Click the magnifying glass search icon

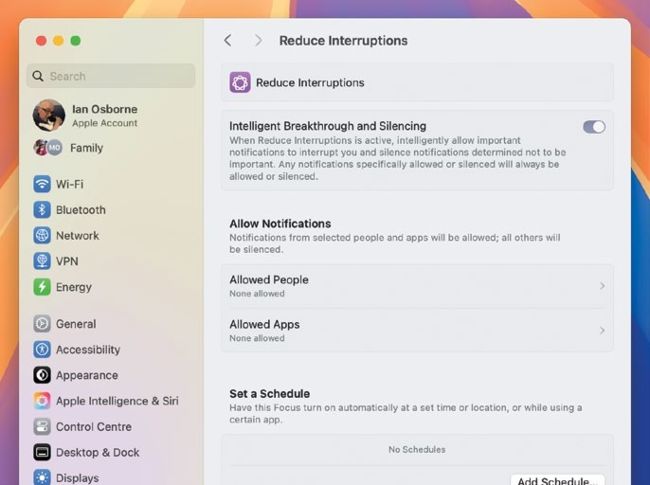click(x=38, y=76)
